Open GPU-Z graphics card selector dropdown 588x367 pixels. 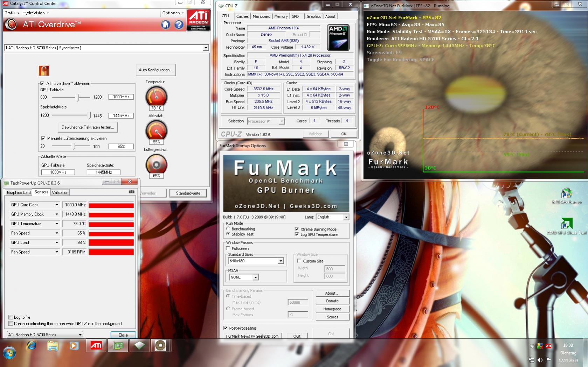45,335
